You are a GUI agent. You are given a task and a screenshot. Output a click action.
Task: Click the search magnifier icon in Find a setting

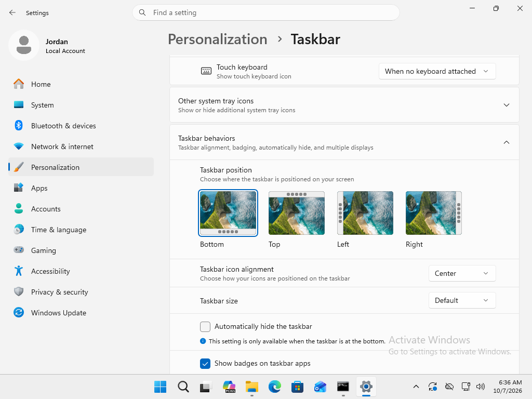142,12
